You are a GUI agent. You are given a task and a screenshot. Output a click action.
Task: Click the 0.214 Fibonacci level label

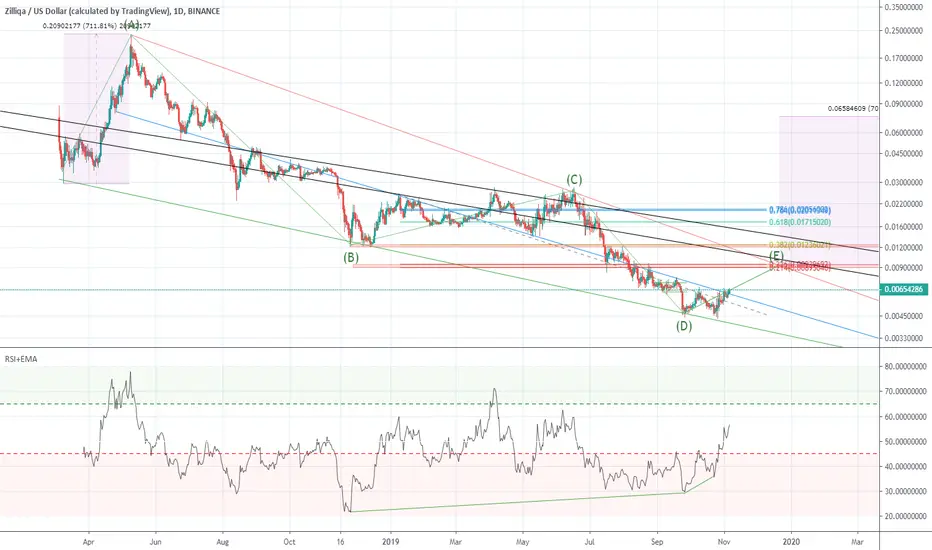[799, 267]
